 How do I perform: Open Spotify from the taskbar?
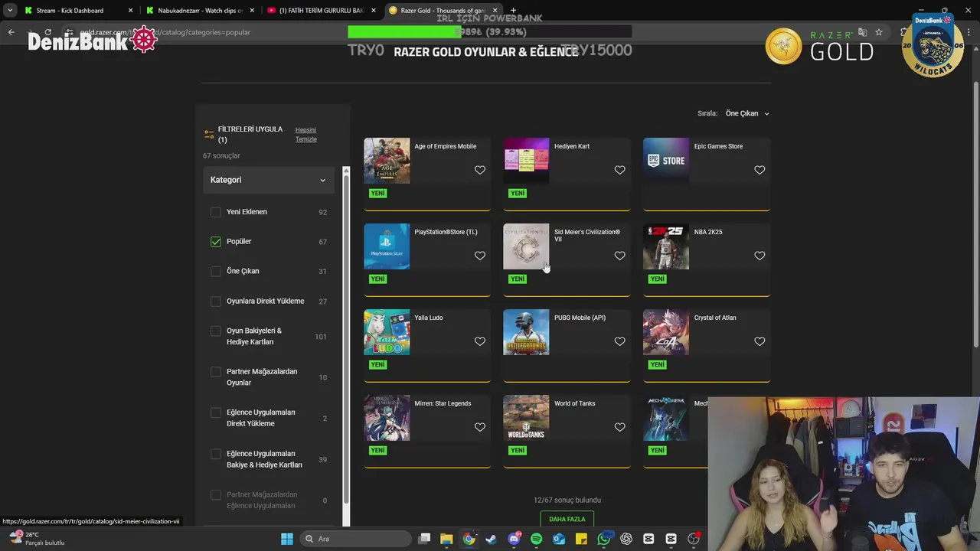pyautogui.click(x=536, y=539)
